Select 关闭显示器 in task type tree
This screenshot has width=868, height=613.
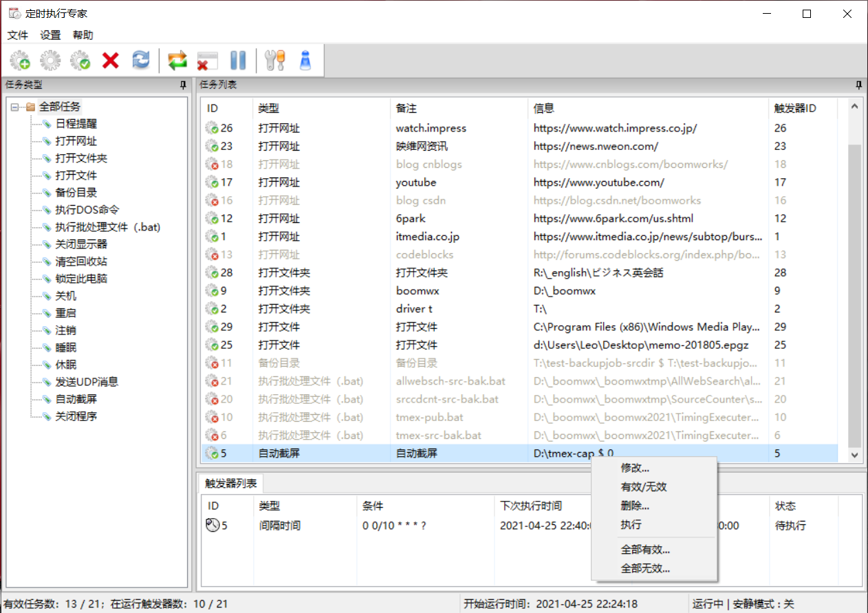(81, 244)
